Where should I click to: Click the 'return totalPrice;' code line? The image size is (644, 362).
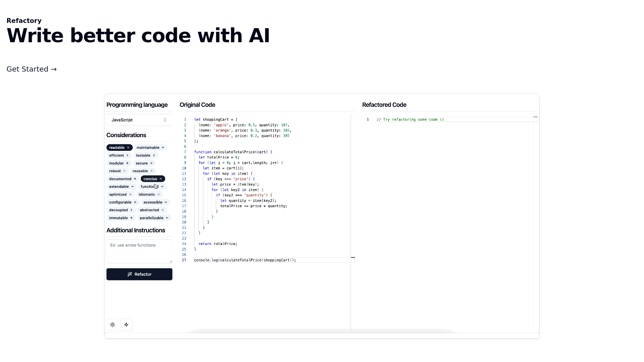218,244
